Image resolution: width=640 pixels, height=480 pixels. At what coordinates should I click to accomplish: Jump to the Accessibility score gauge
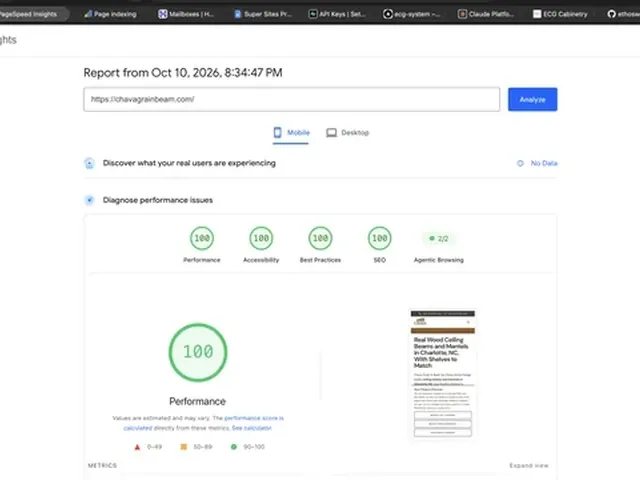[261, 238]
